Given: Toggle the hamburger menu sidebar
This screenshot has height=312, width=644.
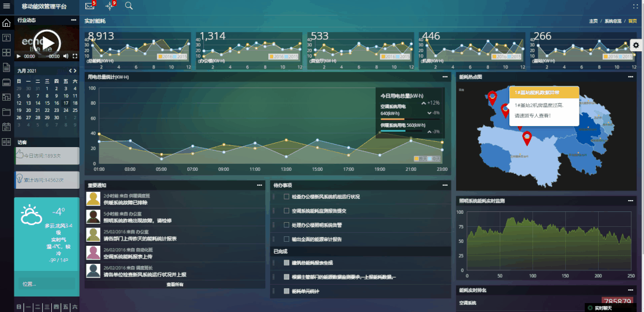Looking at the screenshot, I should point(7,6).
